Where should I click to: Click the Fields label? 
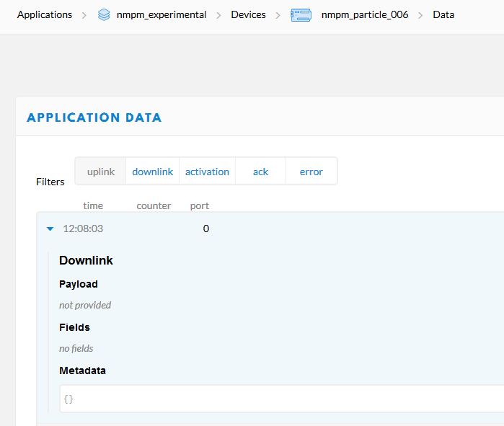pos(74,327)
